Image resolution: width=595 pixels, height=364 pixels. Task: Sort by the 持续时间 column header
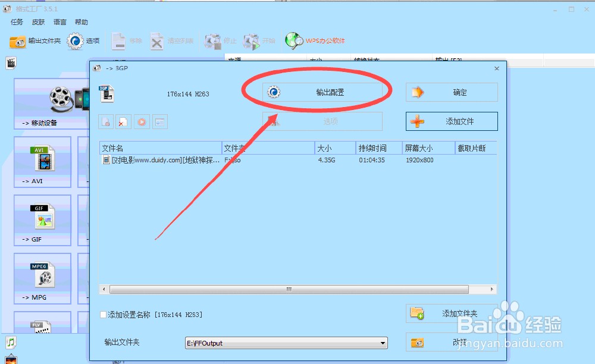[x=379, y=148]
